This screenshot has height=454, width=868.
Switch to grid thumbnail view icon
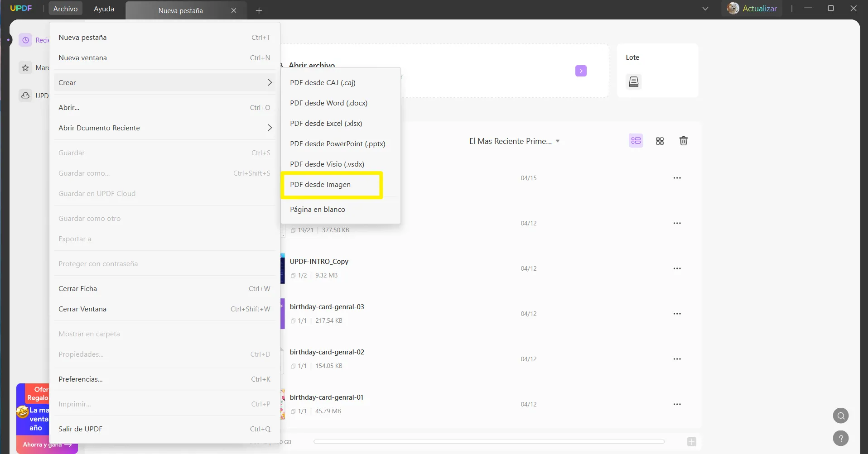click(x=660, y=141)
